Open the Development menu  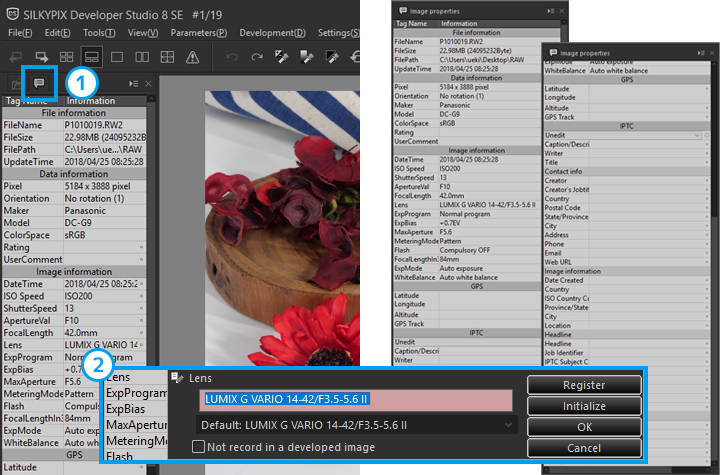coord(272,33)
